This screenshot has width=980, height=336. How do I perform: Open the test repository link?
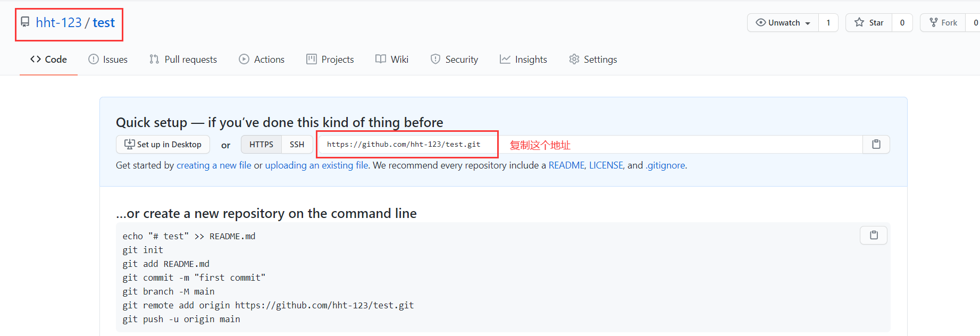pyautogui.click(x=104, y=22)
